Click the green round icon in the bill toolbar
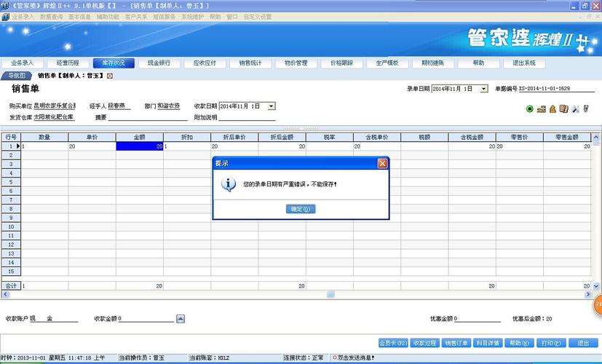 (530, 109)
